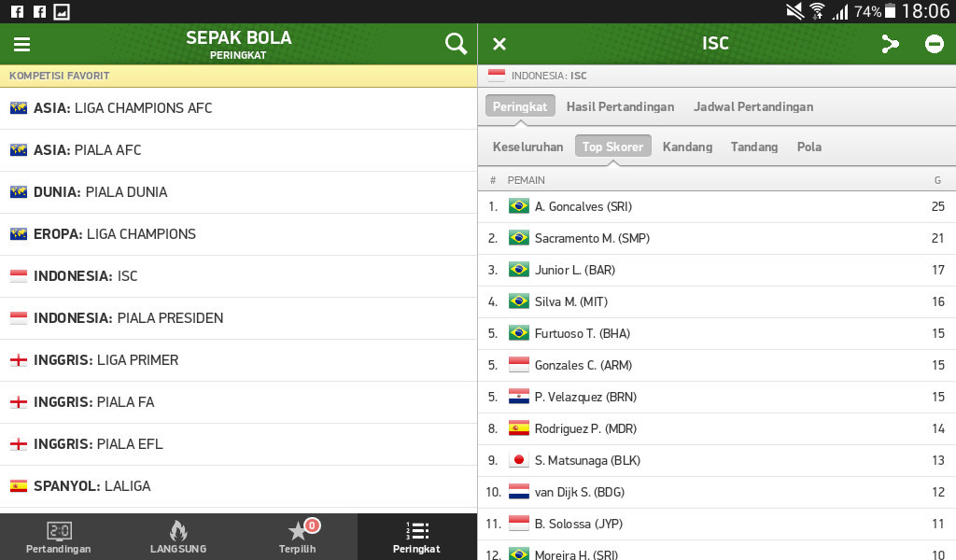
Task: Select player Sacramento M. (SMP)
Action: pyautogui.click(x=717, y=238)
